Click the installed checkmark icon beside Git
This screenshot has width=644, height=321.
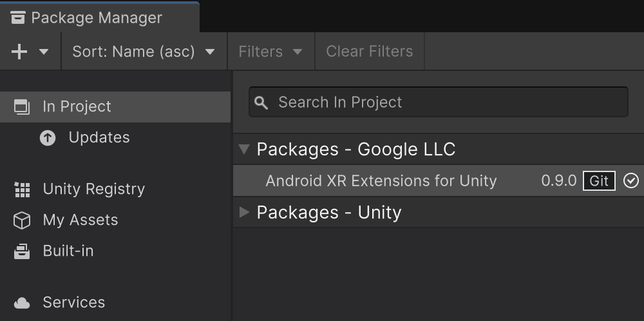tap(630, 181)
